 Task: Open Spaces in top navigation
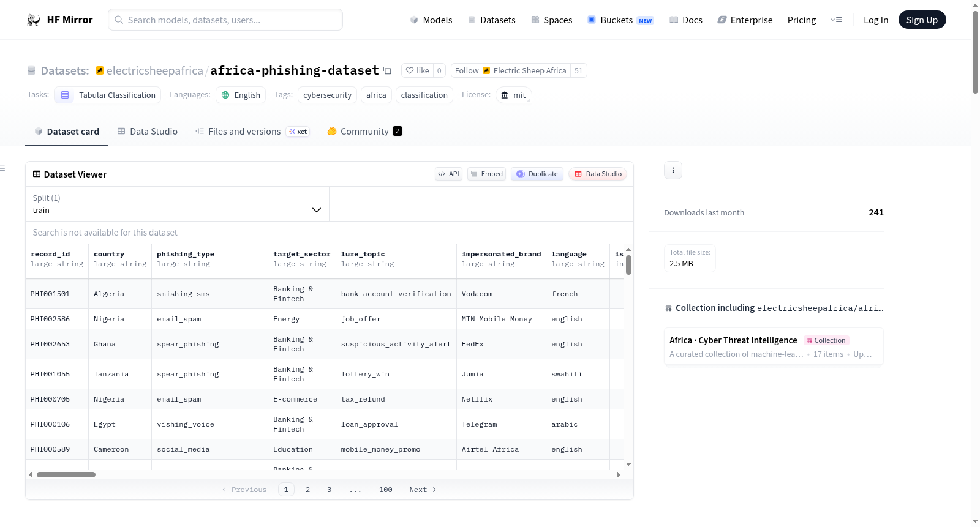551,20
